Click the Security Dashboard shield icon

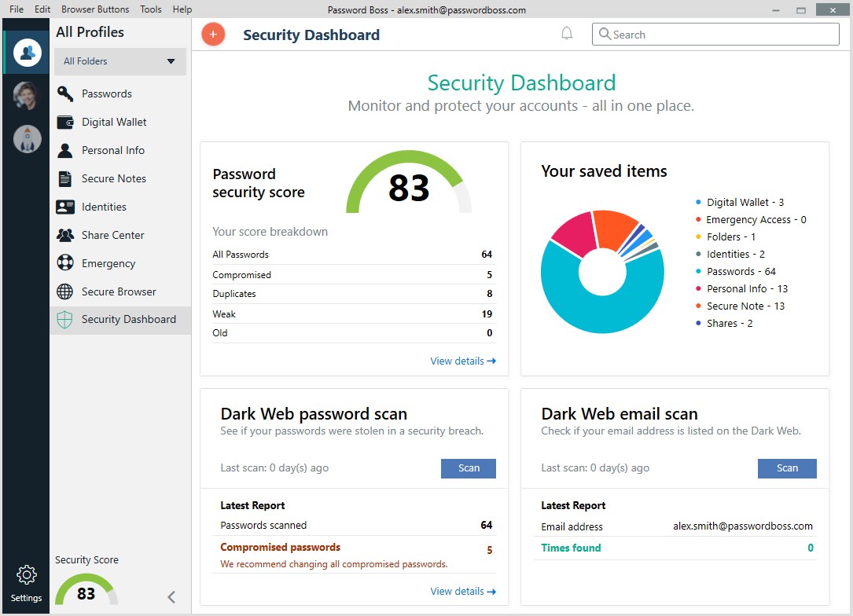(64, 320)
